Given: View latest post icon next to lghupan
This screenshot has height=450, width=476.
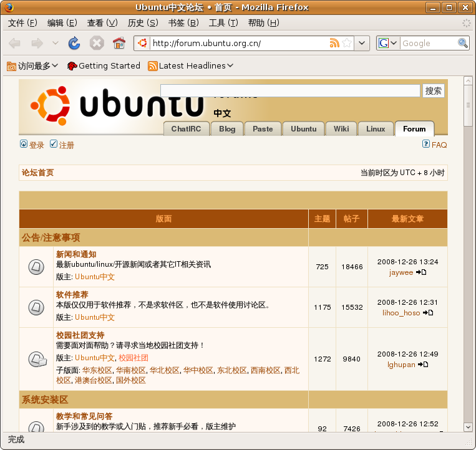Looking at the screenshot, I should coord(423,364).
